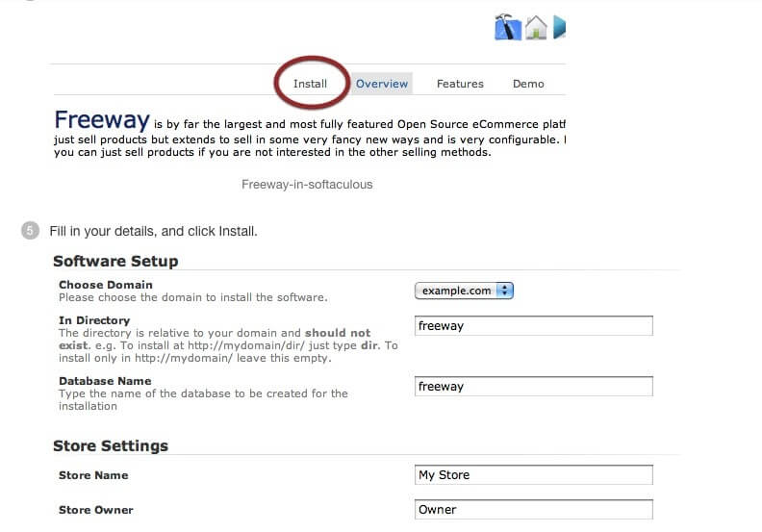
Task: Click the blue play arrow icon
Action: (559, 27)
